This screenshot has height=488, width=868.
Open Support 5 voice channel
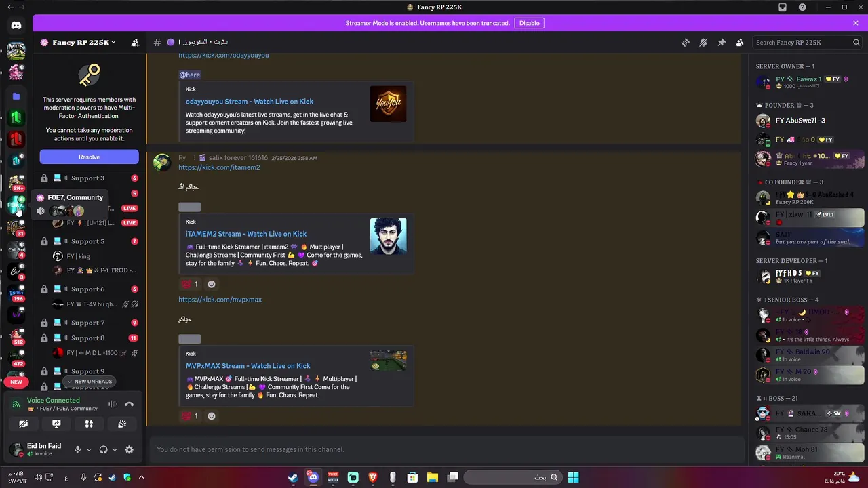(x=89, y=241)
